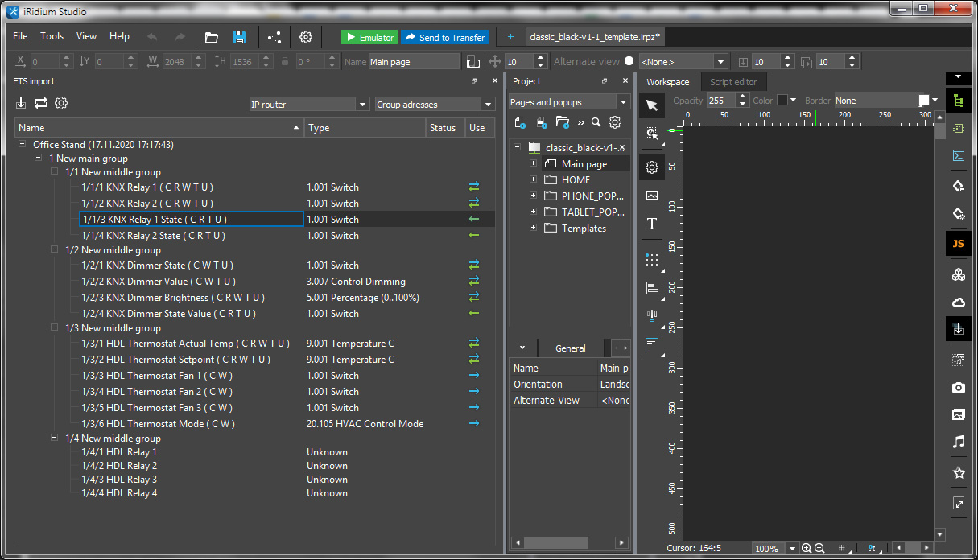Image resolution: width=978 pixels, height=560 pixels.
Task: Open the camera tool in right sidebar
Action: click(x=958, y=387)
